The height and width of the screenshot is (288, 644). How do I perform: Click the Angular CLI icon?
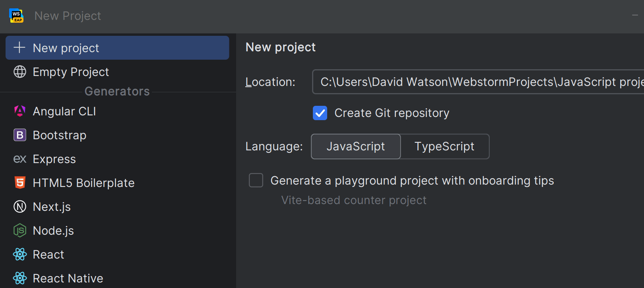[20, 111]
